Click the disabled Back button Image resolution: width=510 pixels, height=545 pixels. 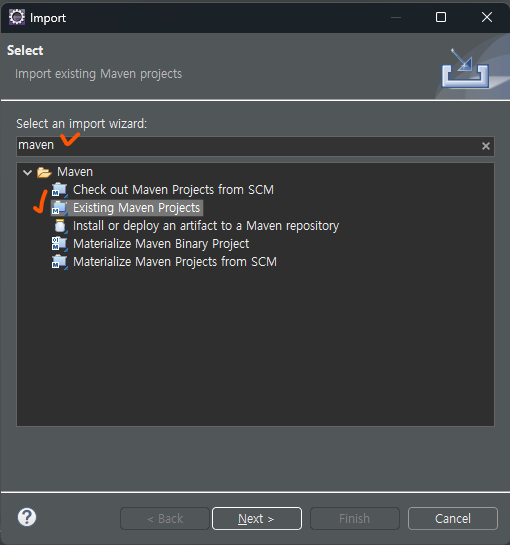pyautogui.click(x=165, y=519)
